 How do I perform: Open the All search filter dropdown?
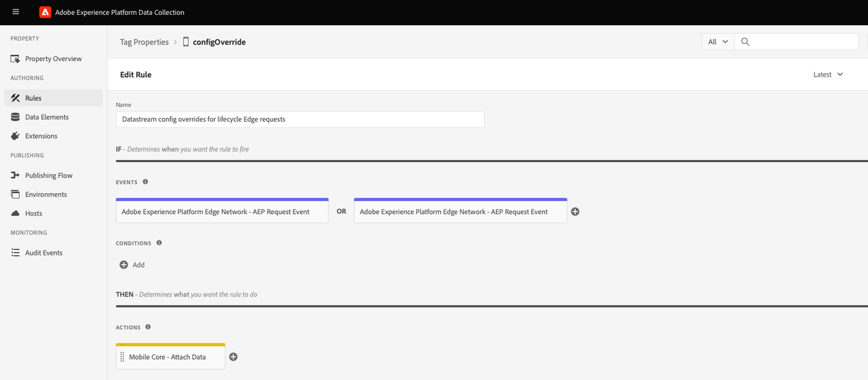click(x=717, y=42)
